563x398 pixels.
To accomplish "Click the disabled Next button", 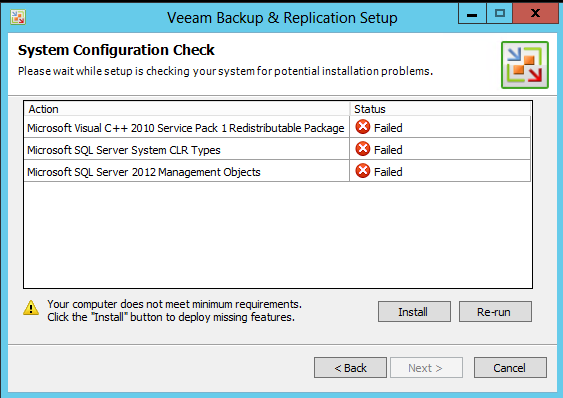I will [426, 367].
